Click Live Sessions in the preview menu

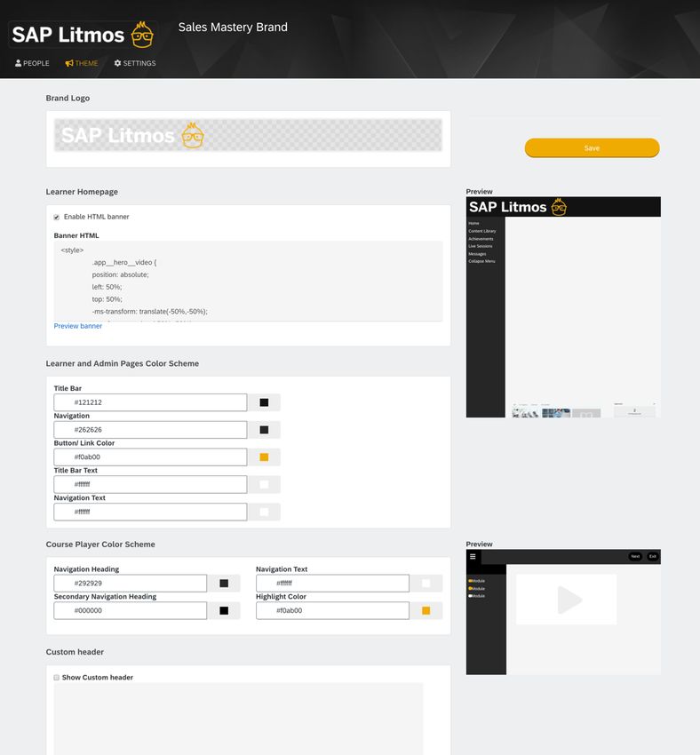pyautogui.click(x=480, y=246)
